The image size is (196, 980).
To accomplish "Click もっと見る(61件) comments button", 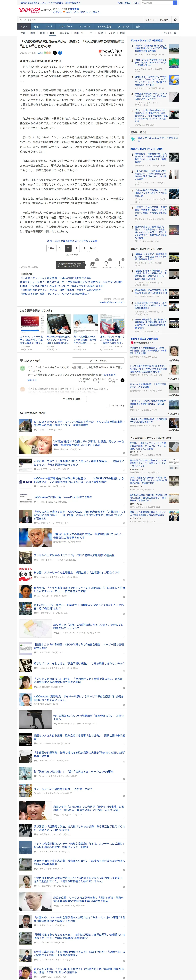I will [72, 399].
